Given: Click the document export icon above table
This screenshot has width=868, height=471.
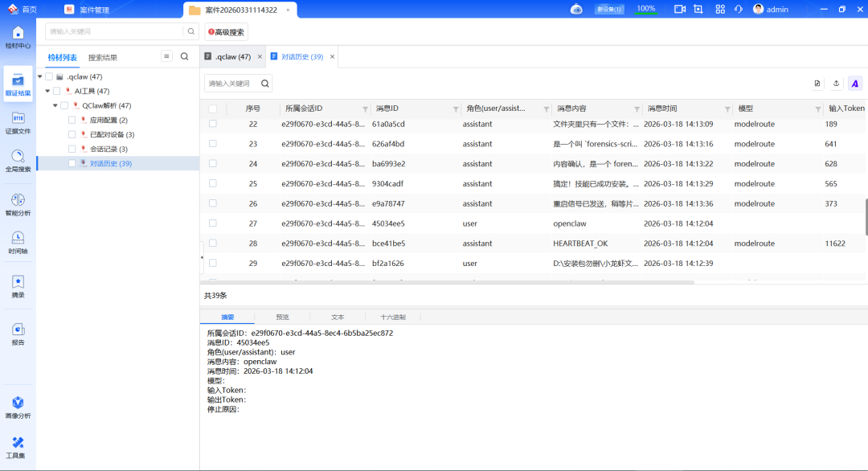Looking at the screenshot, I should [x=817, y=84].
